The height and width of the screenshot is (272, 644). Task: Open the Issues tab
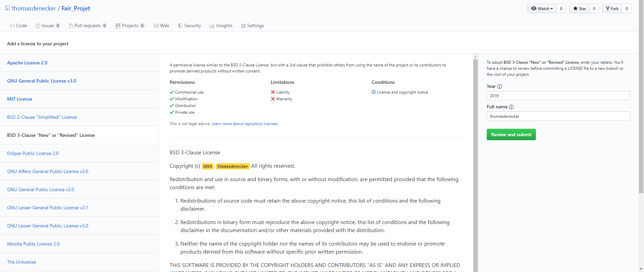48,26
